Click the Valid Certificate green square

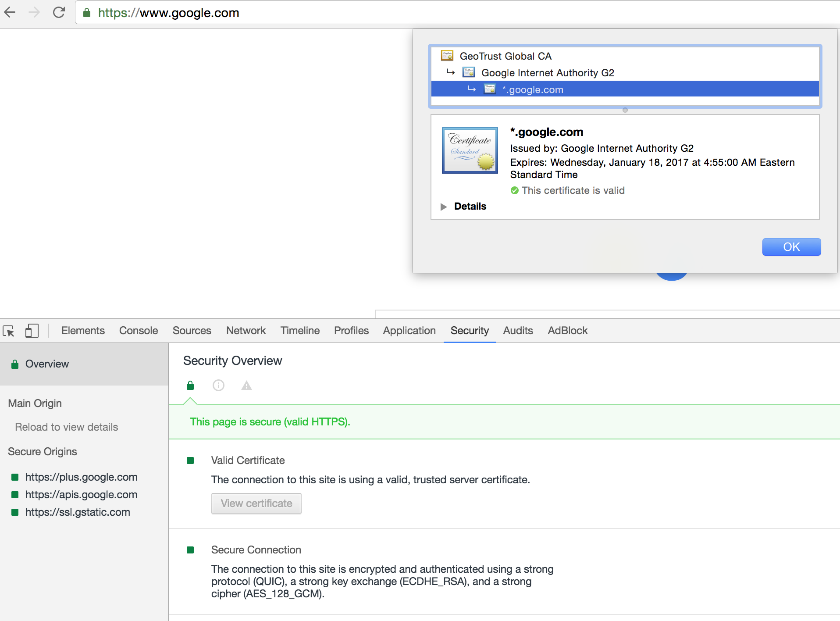(190, 460)
